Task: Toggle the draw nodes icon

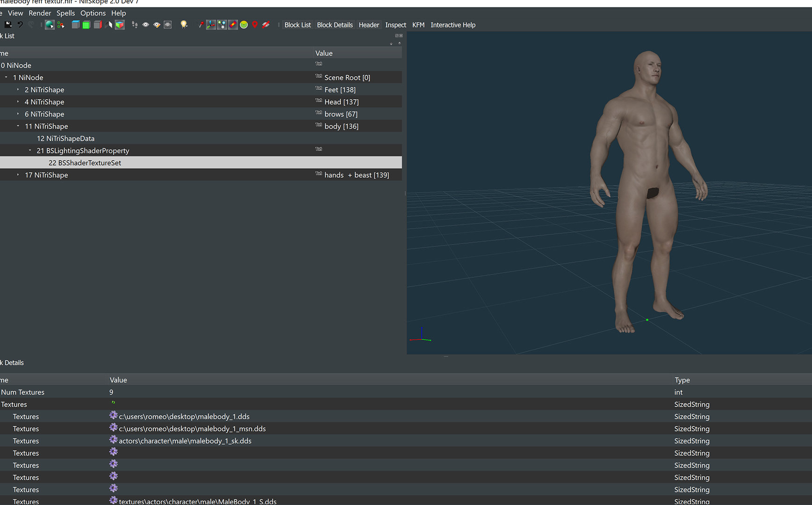Action: [222, 25]
